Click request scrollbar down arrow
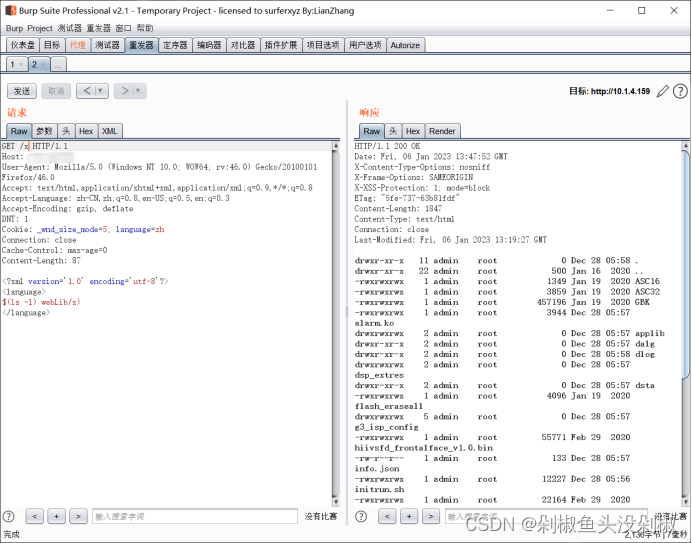The image size is (692, 543). [336, 502]
